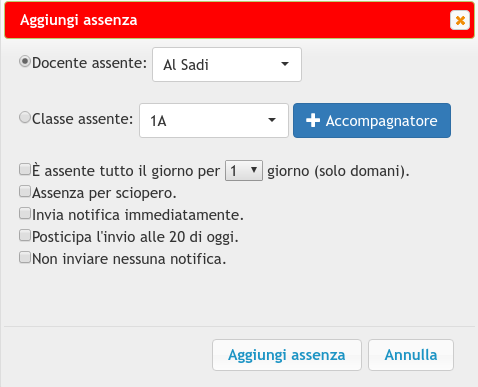
Task: Tick the Non inviare nessuna notifica checkbox
Action: pos(25,257)
